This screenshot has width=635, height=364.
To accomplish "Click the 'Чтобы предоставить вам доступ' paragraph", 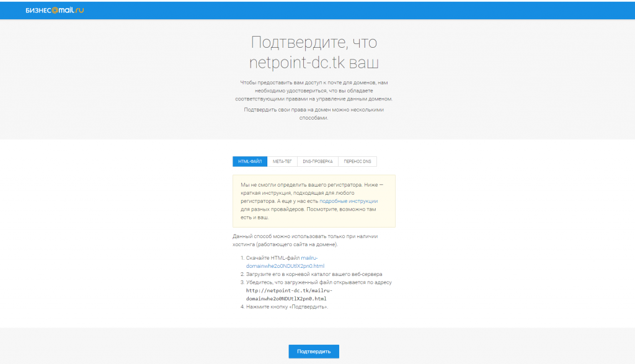I will 313,91.
